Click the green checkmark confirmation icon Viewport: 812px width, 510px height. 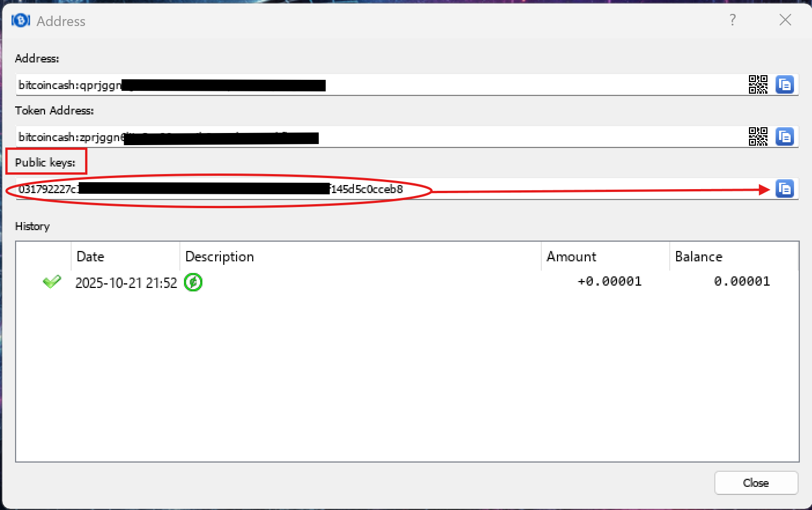[51, 282]
